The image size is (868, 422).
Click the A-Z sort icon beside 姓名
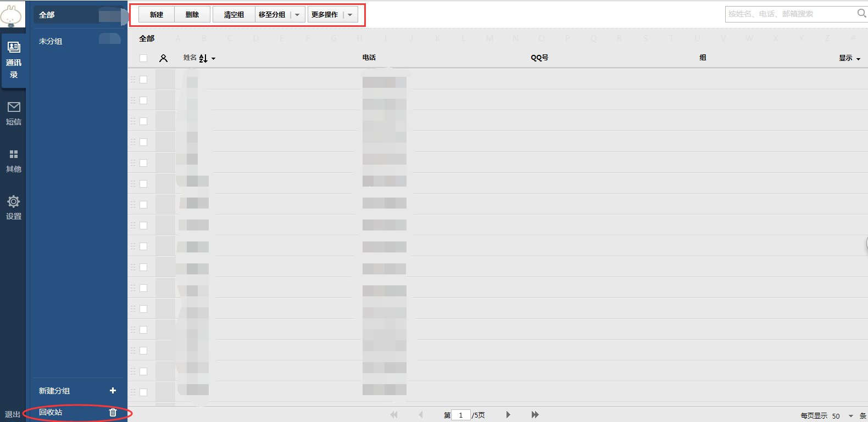(203, 58)
